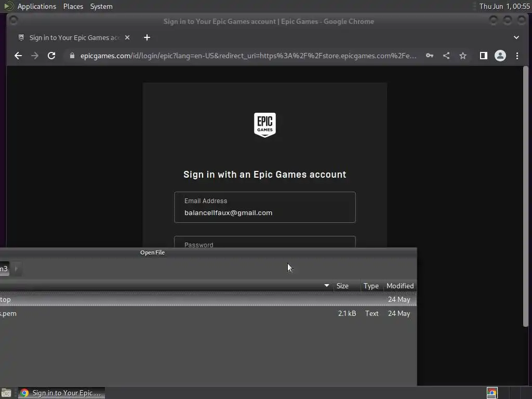Click the distro logo in top panel
The height and width of the screenshot is (399, 532).
[8, 6]
